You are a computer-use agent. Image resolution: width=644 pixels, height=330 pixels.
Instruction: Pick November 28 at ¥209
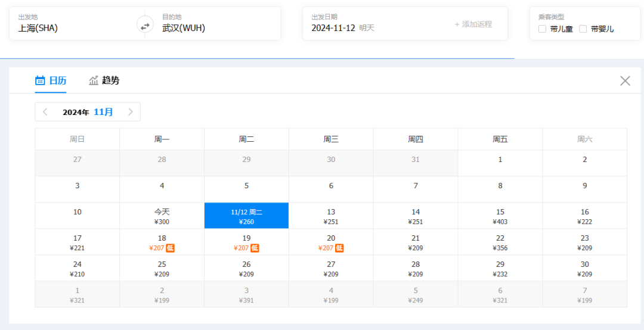[x=416, y=268]
